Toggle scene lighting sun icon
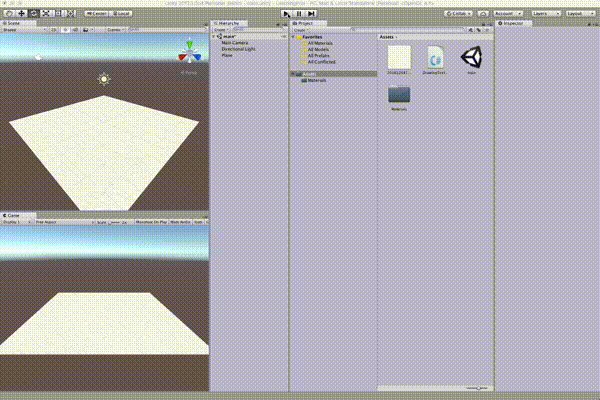The width and height of the screenshot is (600, 400). tap(65, 29)
